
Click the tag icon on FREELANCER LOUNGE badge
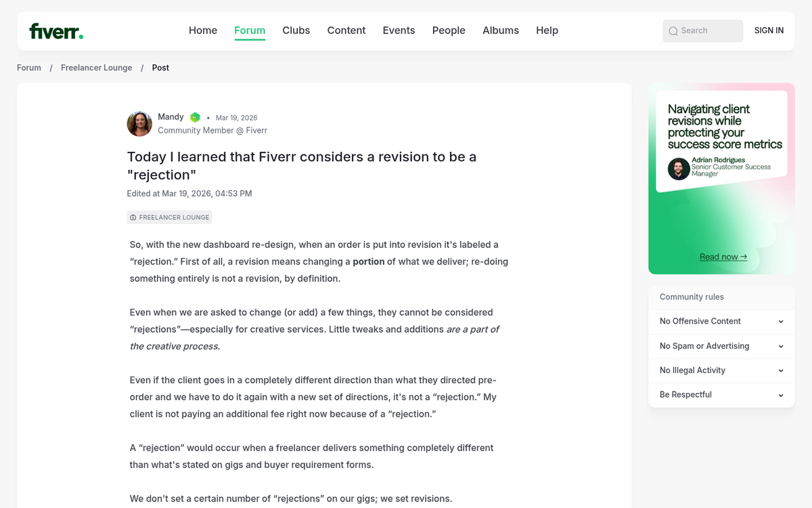pyautogui.click(x=133, y=217)
